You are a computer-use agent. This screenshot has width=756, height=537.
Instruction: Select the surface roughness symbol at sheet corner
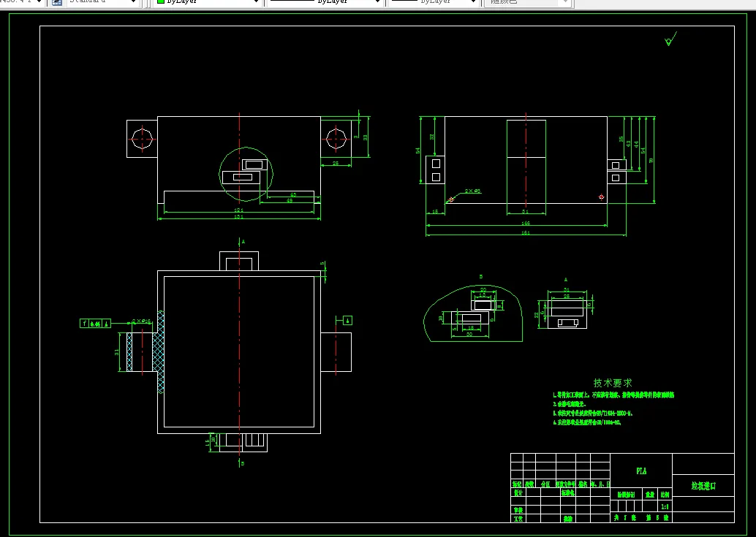(670, 39)
